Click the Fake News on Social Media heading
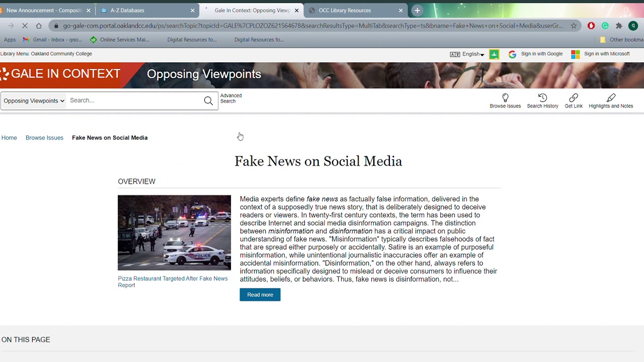The height and width of the screenshot is (362, 644). tap(318, 161)
